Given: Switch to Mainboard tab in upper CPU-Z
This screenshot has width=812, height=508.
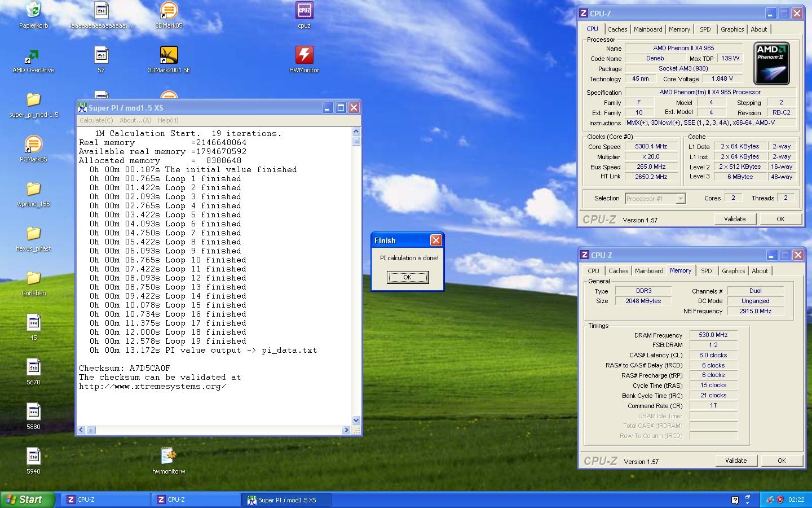Looking at the screenshot, I should pos(648,29).
